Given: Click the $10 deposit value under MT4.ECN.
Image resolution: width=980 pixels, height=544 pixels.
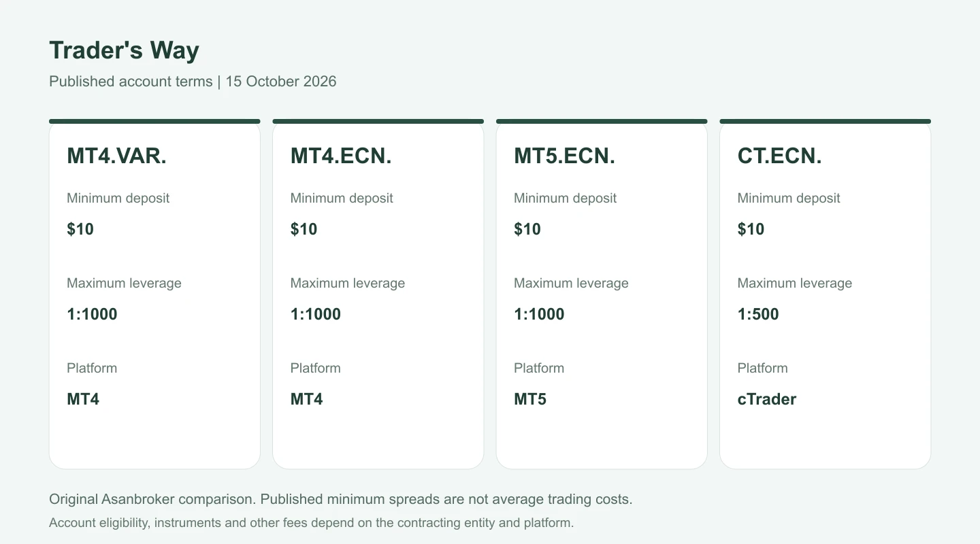Looking at the screenshot, I should click(x=304, y=229).
